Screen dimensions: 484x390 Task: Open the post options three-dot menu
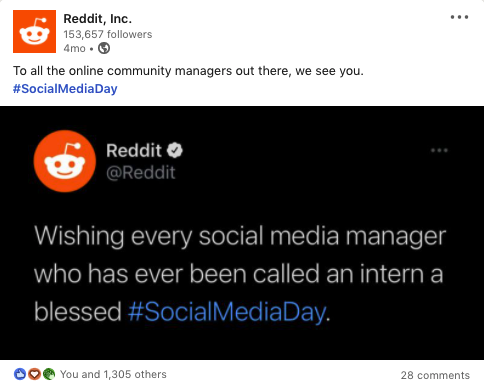point(459,17)
